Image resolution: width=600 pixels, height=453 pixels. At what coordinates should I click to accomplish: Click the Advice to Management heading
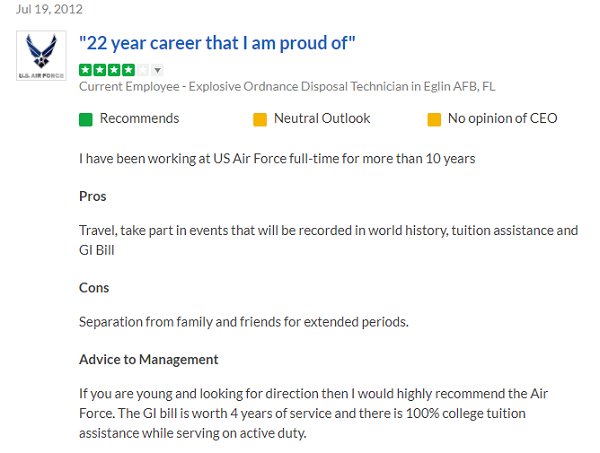[x=148, y=359]
